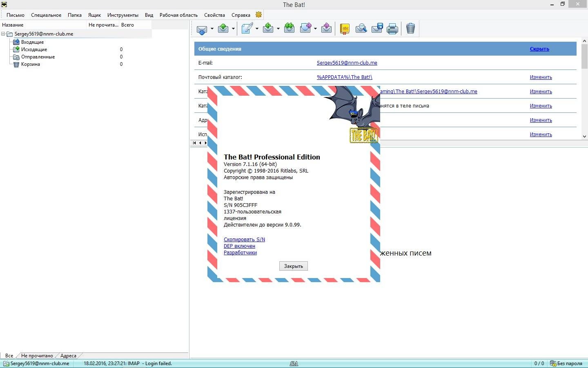Open the dropdown arrow next to Get new mail
The height and width of the screenshot is (368, 588).
[x=212, y=29]
